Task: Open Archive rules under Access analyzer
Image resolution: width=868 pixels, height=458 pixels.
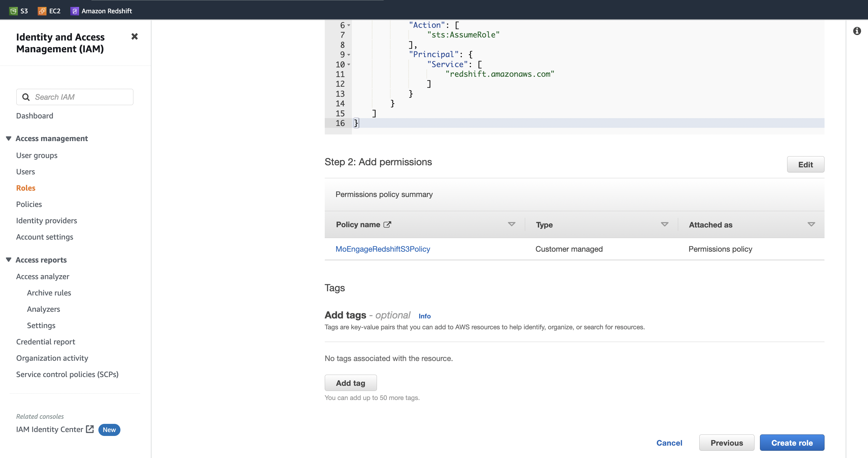Action: [49, 293]
